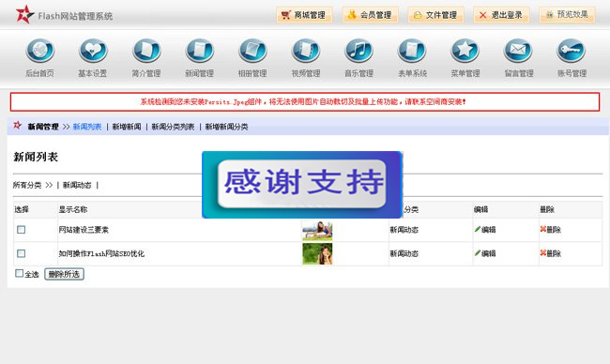The height and width of the screenshot is (364, 610).
Task: Open 后台首页 globe icon
Action: point(39,51)
